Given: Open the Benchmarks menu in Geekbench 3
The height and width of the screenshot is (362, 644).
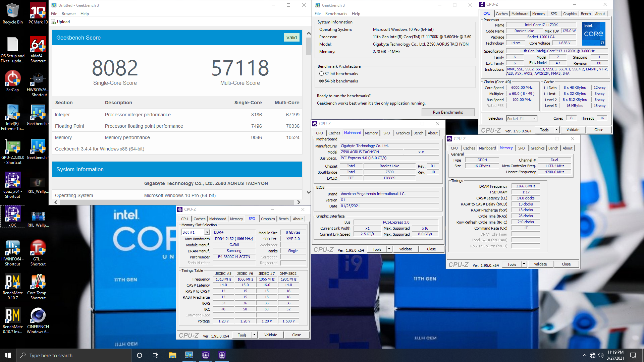Looking at the screenshot, I should coord(336,14).
